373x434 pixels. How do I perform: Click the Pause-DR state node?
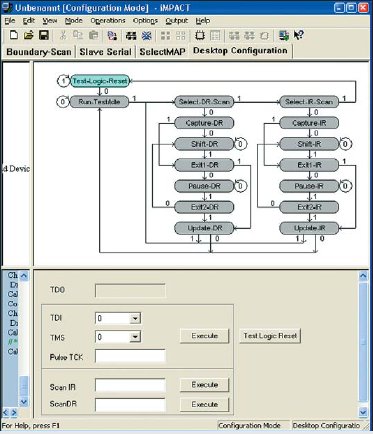click(x=204, y=186)
